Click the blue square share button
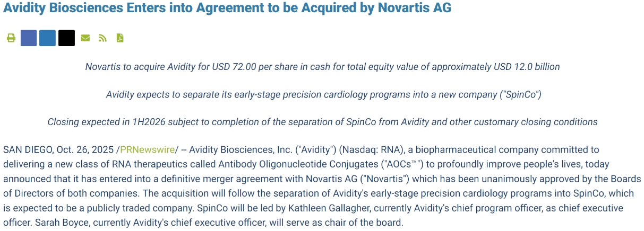Screen dimensions: 644x231 47,38
